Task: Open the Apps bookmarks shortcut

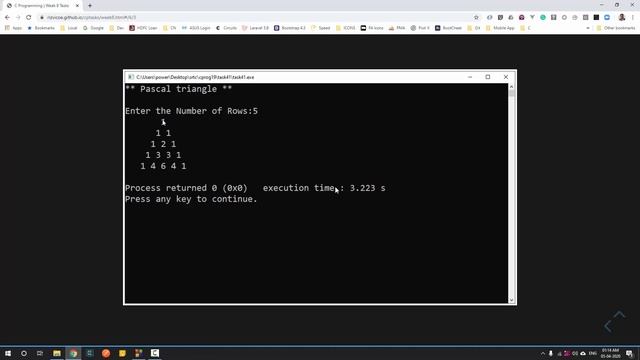Action: (13, 28)
